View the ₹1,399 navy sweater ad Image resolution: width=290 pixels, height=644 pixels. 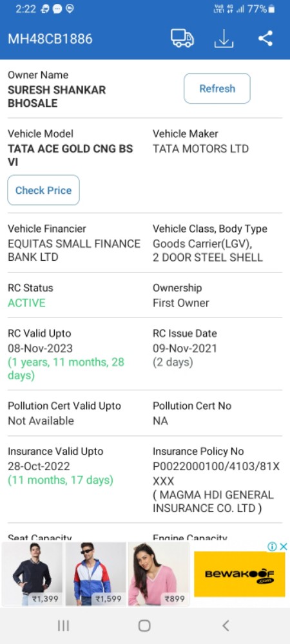tap(32, 574)
